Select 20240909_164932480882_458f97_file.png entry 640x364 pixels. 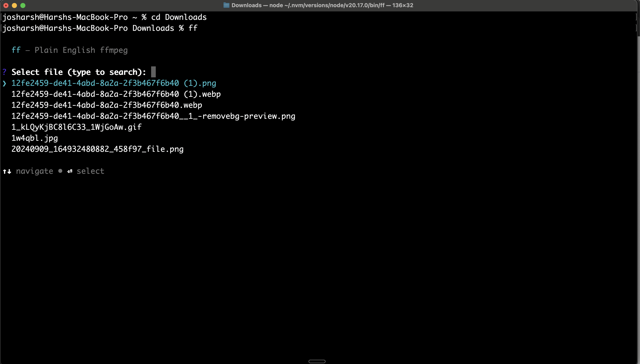point(97,149)
